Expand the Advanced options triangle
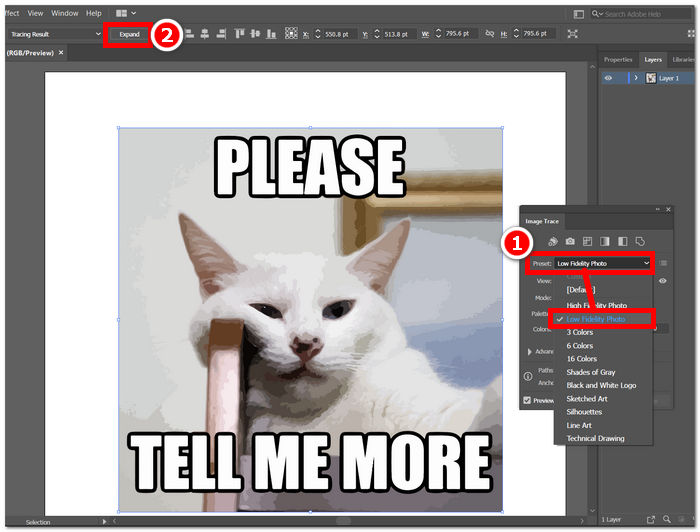This screenshot has height=532, width=700. [529, 352]
